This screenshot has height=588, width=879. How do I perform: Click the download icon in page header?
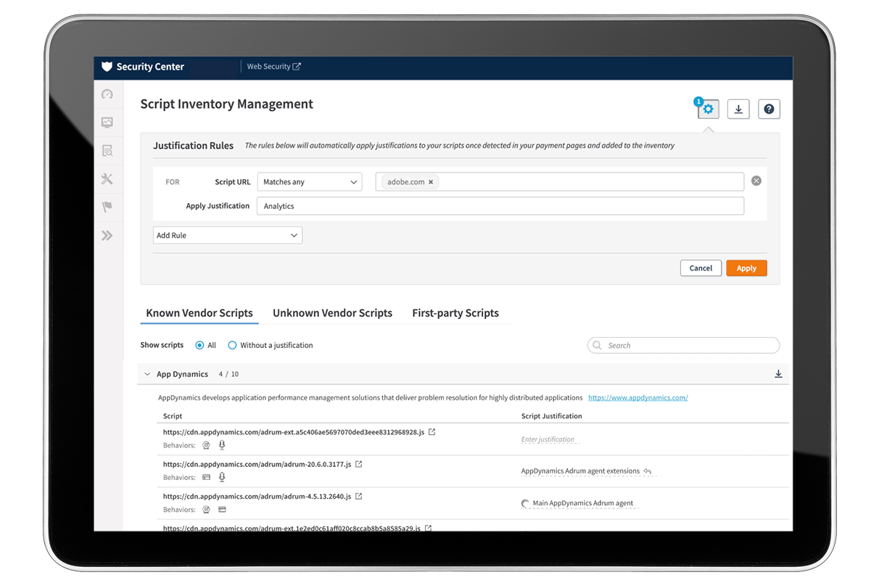pyautogui.click(x=738, y=109)
